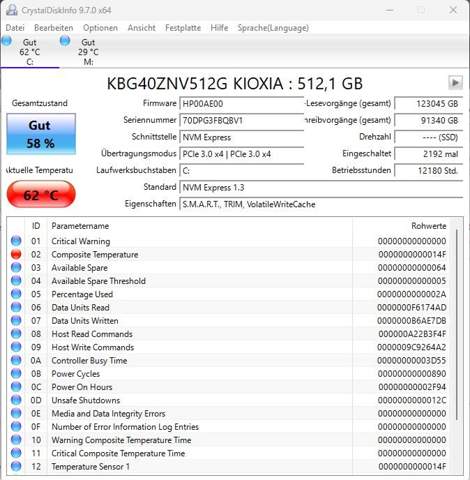
Task: Click the Gut 58 % health status button
Action: 41,134
